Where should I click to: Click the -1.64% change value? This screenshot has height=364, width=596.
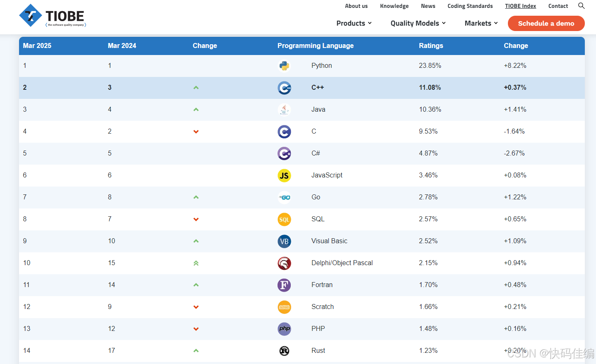coord(514,131)
